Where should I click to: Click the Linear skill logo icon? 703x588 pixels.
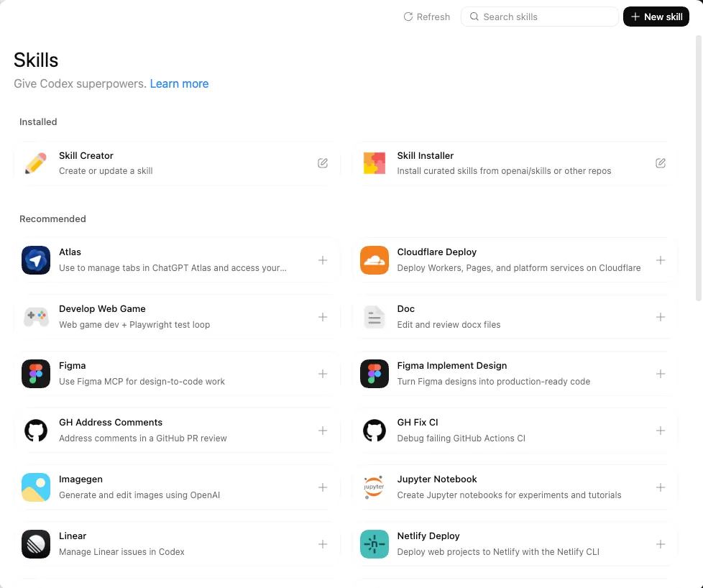coord(36,544)
